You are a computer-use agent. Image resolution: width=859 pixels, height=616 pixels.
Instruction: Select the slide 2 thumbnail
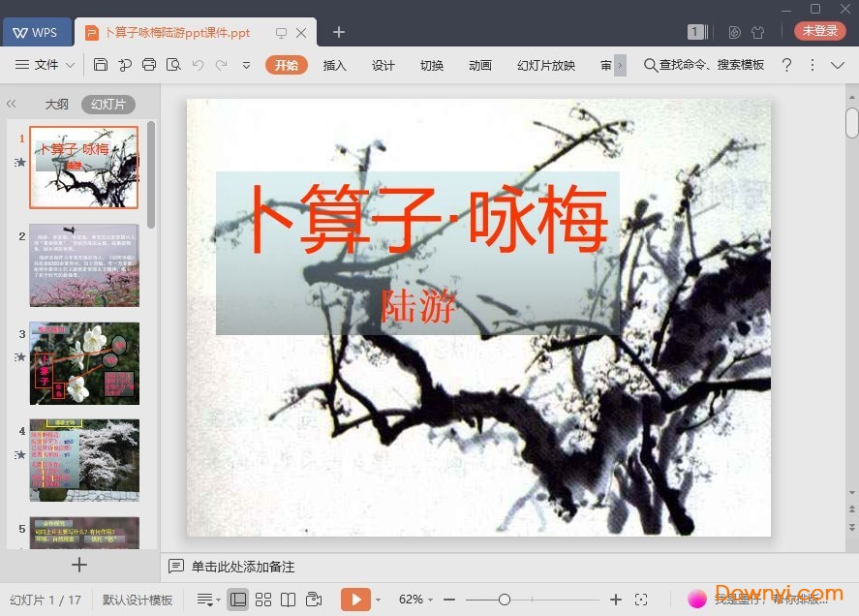point(84,264)
